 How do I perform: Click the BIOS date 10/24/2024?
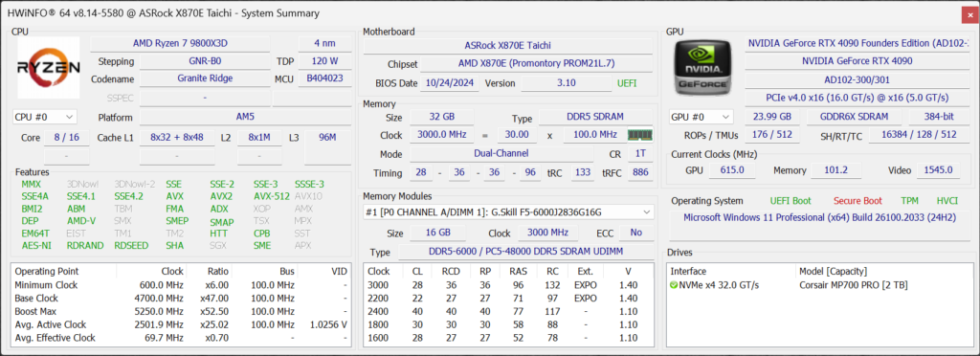pyautogui.click(x=450, y=83)
